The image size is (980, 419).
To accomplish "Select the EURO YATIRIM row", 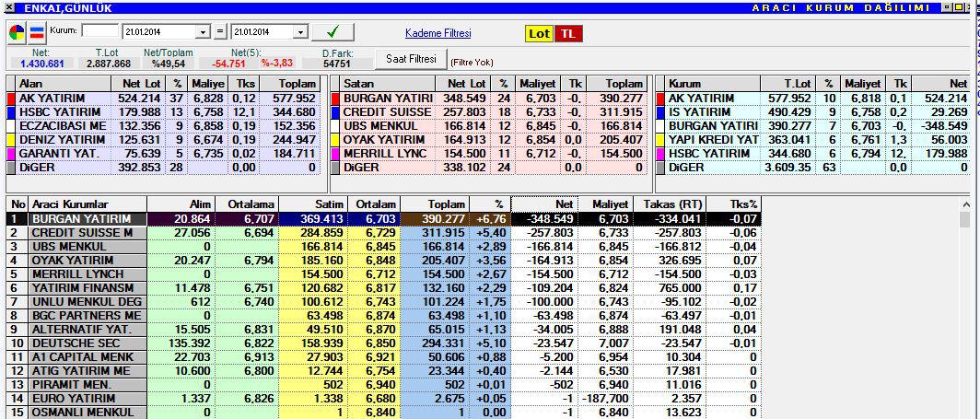I will (384, 399).
